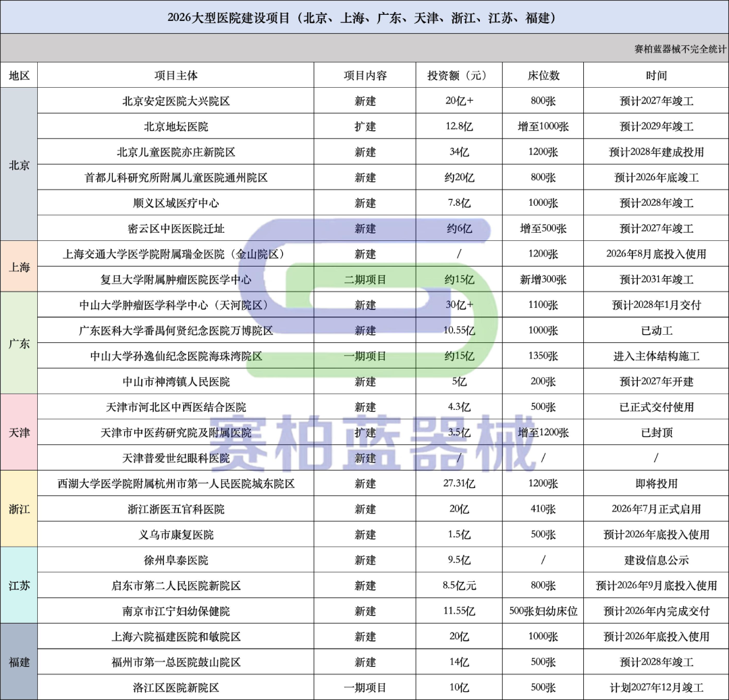Click '预计2028年建成投用' time cell
Image resolution: width=729 pixels, height=700 pixels.
pos(656,152)
